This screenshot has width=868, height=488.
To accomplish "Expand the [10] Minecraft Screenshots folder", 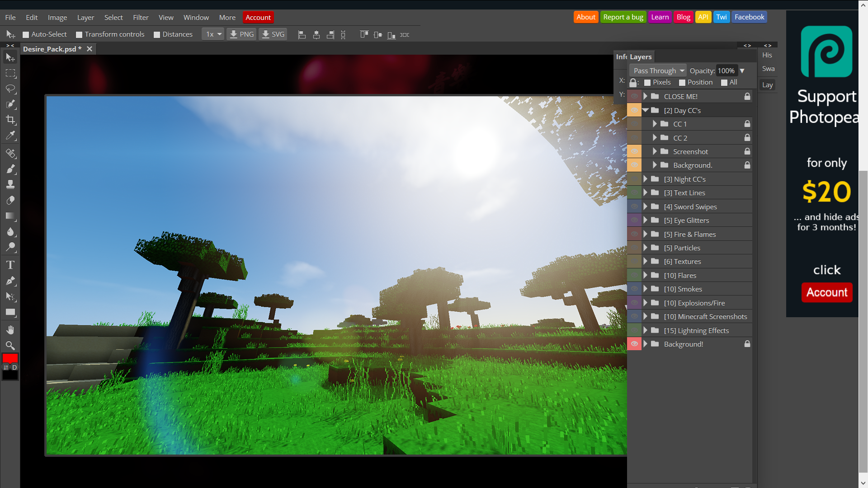I will tap(646, 316).
